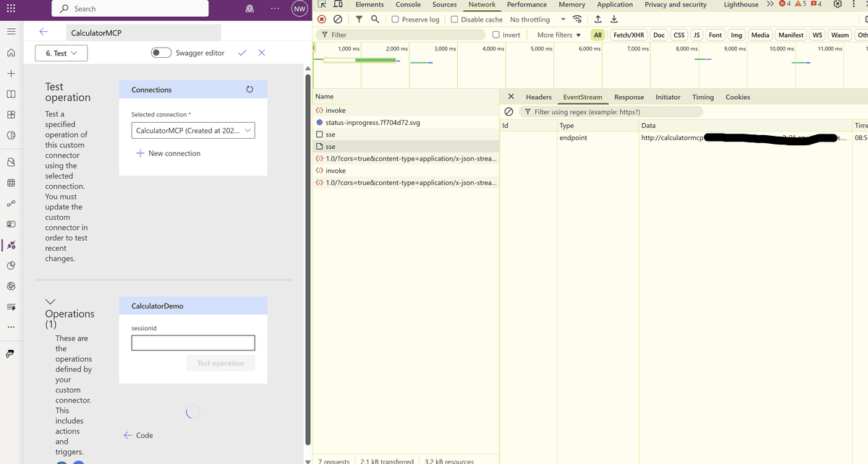Click the EventStream regex filter field
868x464 pixels.
coord(611,111)
